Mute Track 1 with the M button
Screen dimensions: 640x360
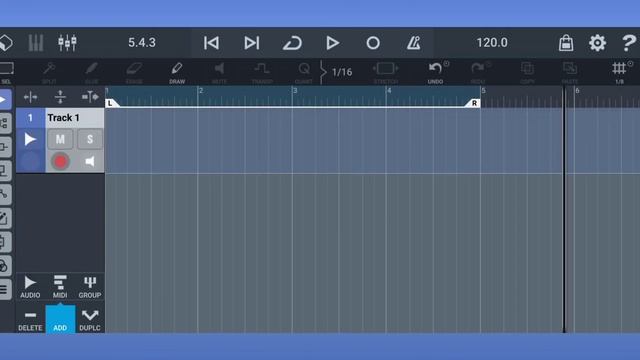point(60,139)
